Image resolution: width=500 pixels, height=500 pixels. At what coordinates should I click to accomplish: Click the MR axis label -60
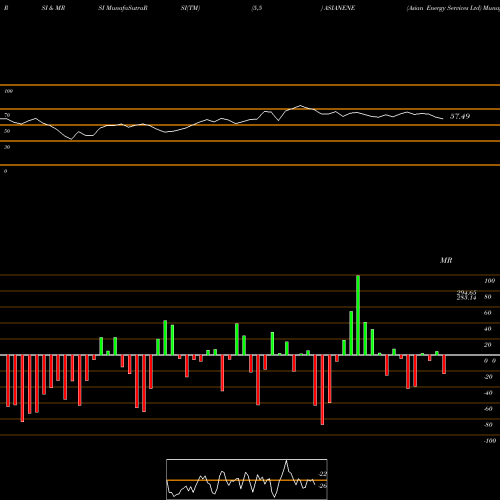488,409
